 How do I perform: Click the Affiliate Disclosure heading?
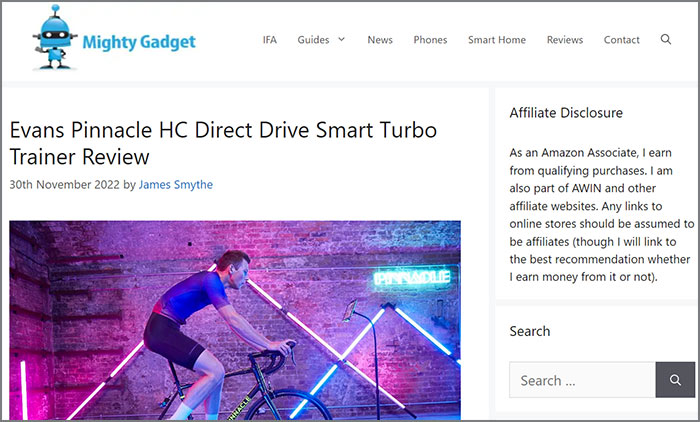(x=566, y=113)
